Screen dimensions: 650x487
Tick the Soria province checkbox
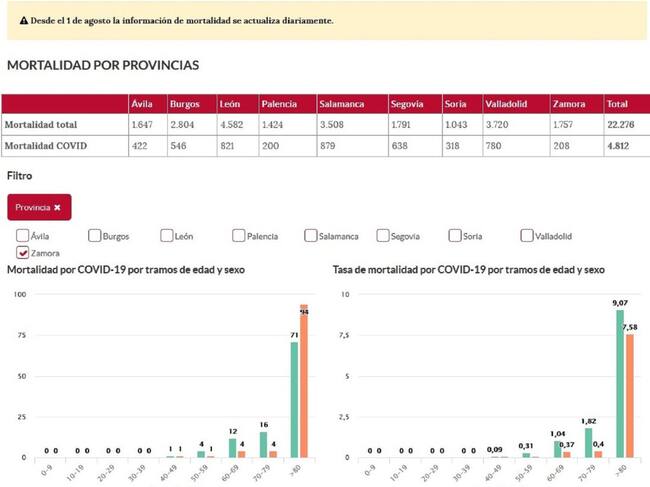pyautogui.click(x=455, y=236)
